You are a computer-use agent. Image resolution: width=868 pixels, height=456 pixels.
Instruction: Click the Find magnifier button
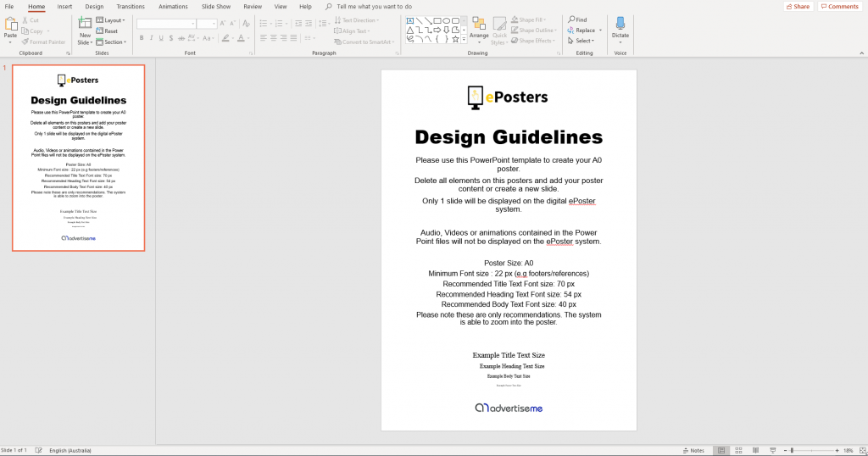(577, 19)
